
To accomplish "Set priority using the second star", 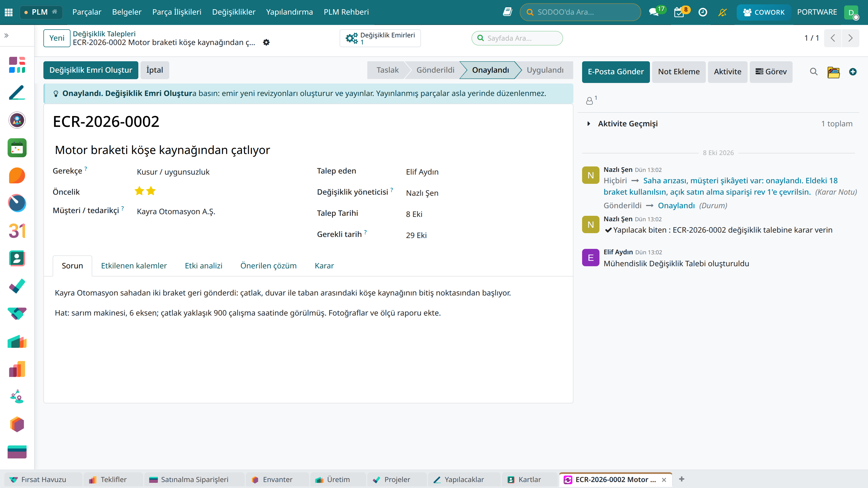I will click(x=151, y=191).
